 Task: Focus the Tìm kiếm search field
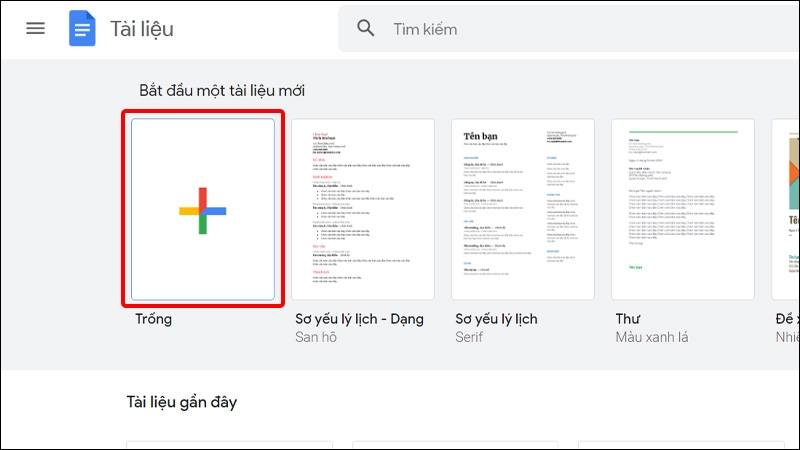[569, 29]
